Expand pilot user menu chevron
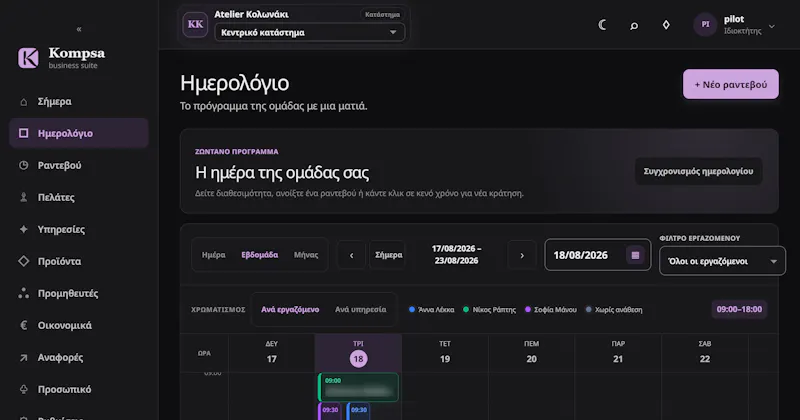800x420 pixels. tap(771, 26)
